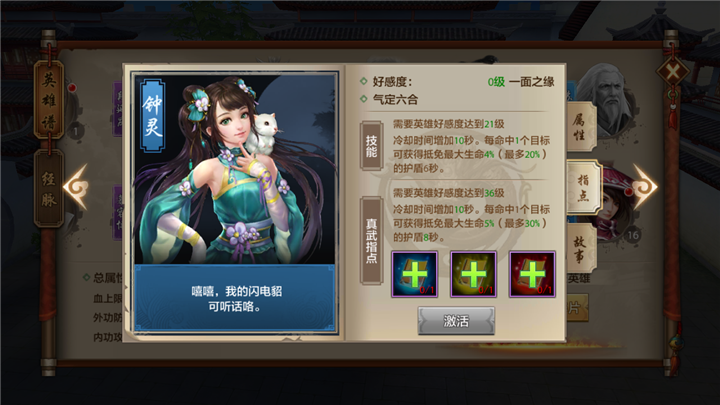The width and height of the screenshot is (720, 405).
Task: Select the 指点 guidance tab
Action: tap(583, 187)
